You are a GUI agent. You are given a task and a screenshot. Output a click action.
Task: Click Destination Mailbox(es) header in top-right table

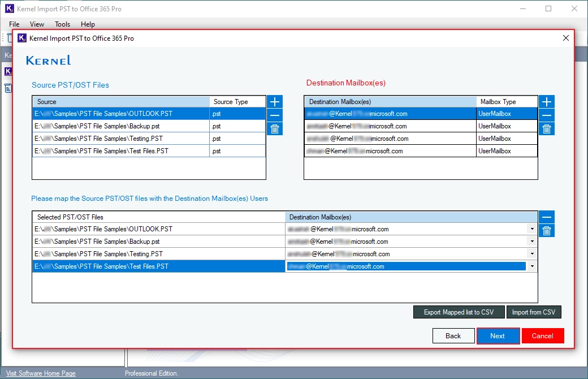pyautogui.click(x=390, y=102)
